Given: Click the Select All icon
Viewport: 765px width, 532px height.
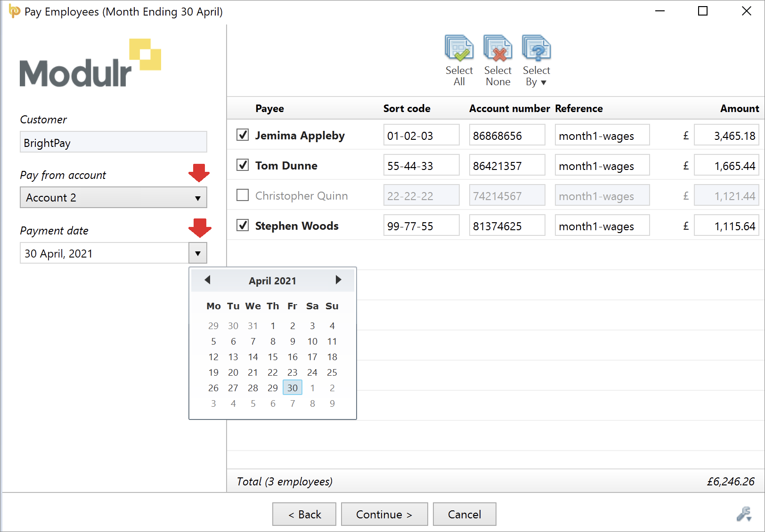Looking at the screenshot, I should [x=459, y=49].
